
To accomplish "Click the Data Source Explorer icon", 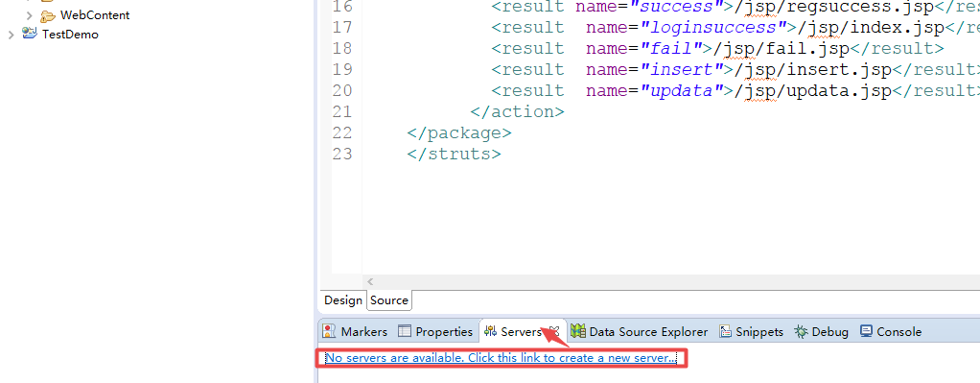I will [578, 331].
